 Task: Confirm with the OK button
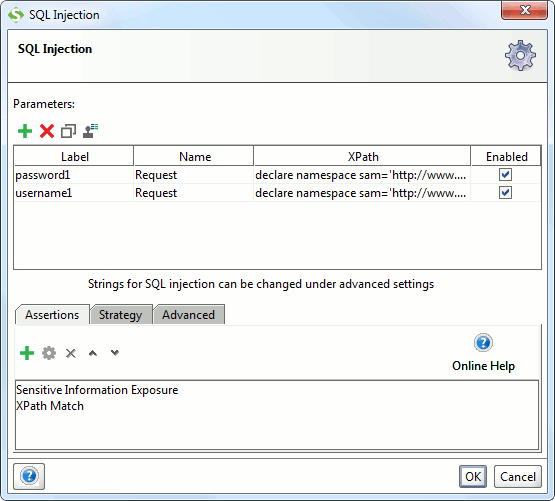[473, 477]
